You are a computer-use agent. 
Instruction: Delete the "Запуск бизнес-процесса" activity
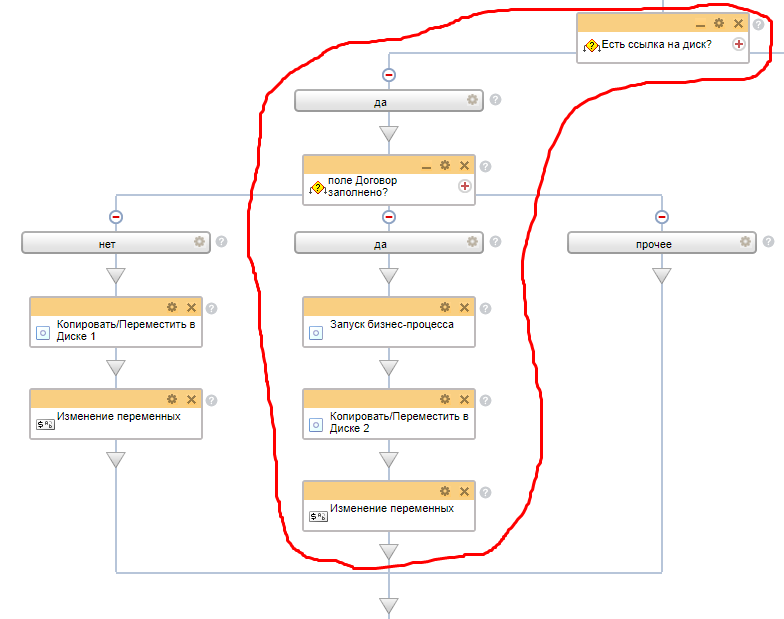coord(464,307)
